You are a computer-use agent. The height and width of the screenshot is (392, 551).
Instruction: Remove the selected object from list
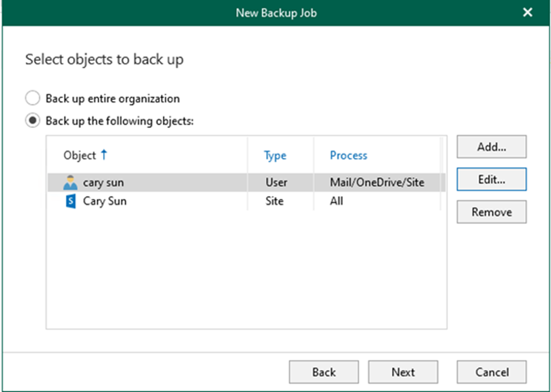click(x=491, y=212)
